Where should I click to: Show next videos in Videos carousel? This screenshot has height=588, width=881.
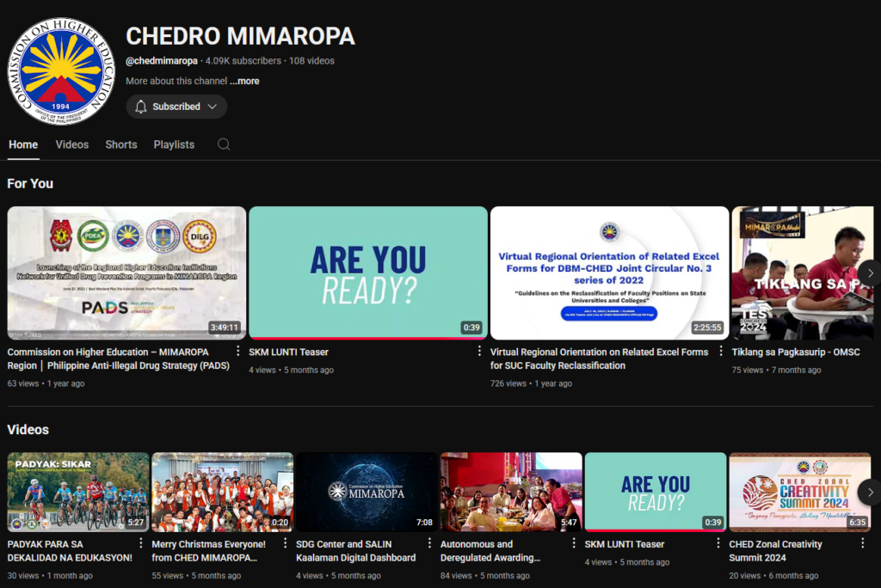pyautogui.click(x=870, y=493)
